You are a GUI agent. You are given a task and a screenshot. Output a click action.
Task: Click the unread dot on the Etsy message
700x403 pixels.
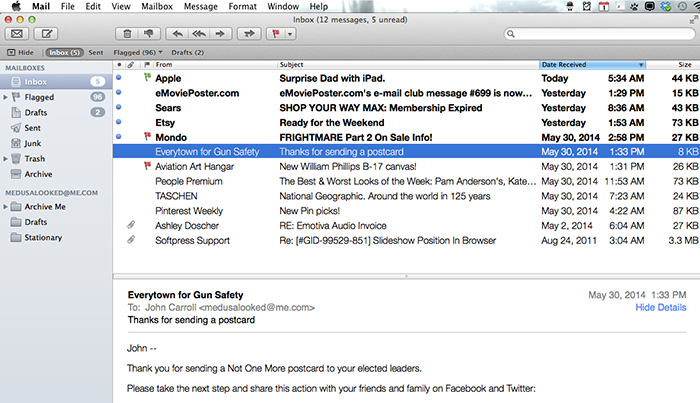point(119,121)
